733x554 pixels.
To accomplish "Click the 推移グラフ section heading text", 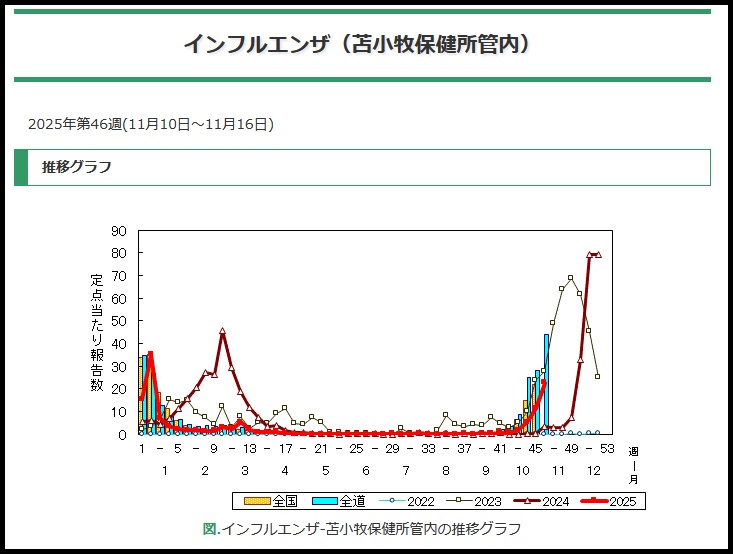I will (77, 167).
